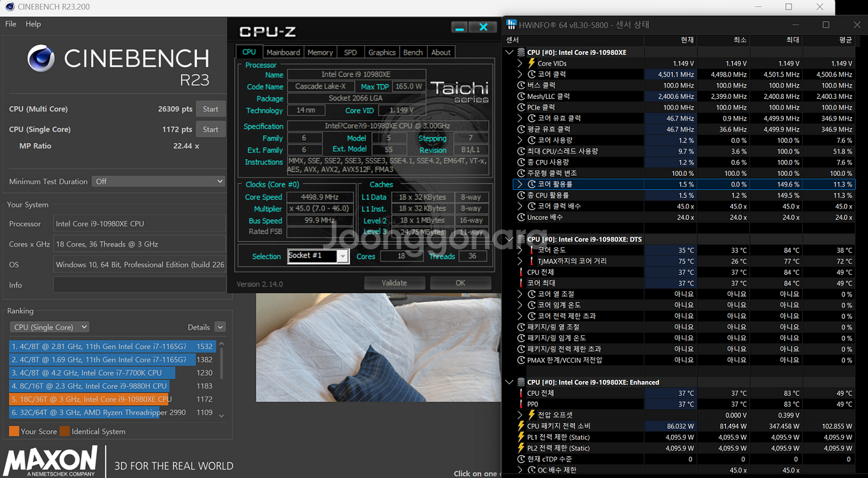The height and width of the screenshot is (478, 868).
Task: Click the chip icon of the DTS sensor group
Action: pos(521,239)
